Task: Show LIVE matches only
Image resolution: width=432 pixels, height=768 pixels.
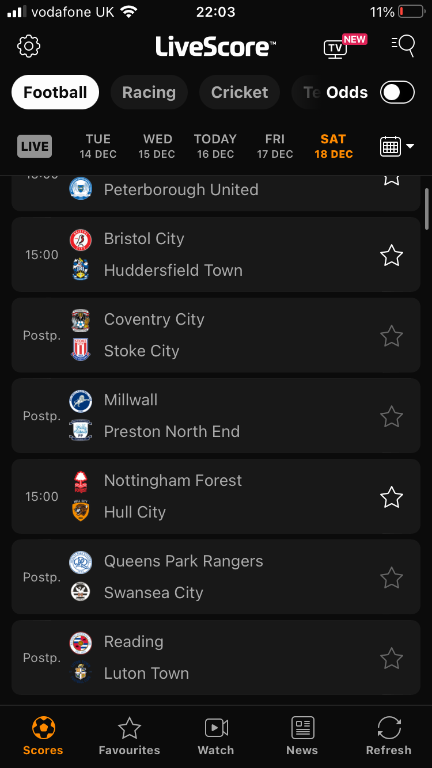Action: coord(35,146)
